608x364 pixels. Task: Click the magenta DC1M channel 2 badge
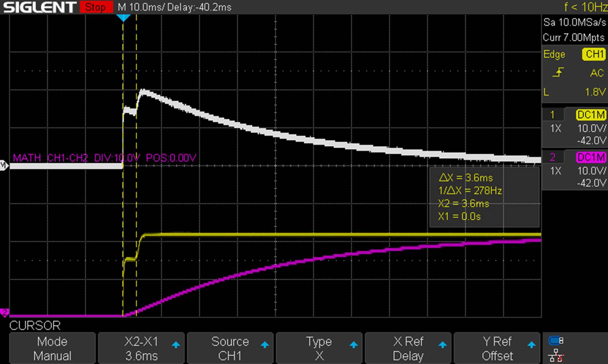591,157
